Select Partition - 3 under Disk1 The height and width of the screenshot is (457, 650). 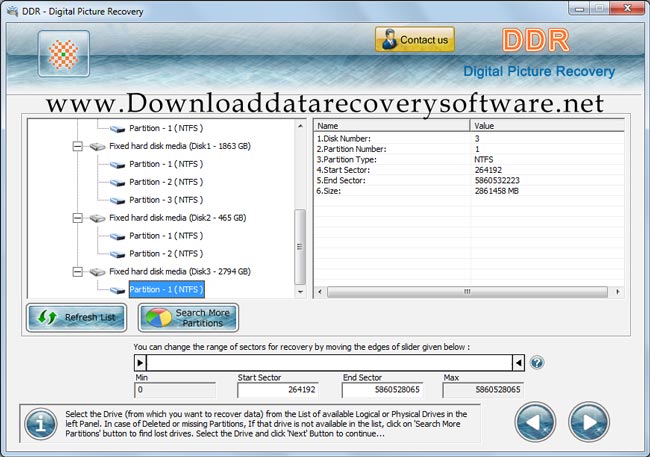pyautogui.click(x=166, y=200)
